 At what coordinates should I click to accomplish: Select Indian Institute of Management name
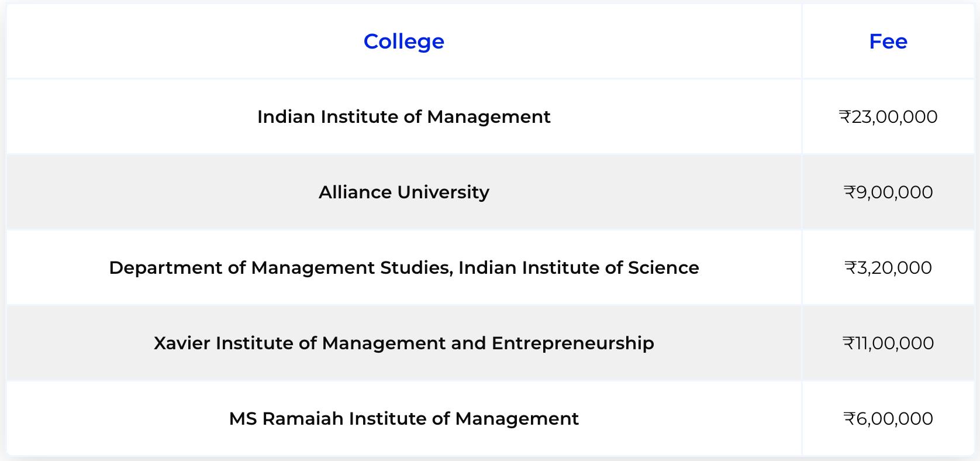pos(403,117)
